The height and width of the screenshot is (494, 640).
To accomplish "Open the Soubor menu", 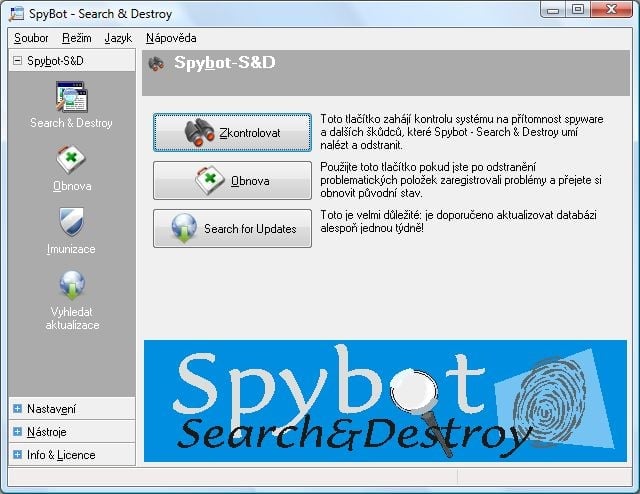I will [31, 38].
